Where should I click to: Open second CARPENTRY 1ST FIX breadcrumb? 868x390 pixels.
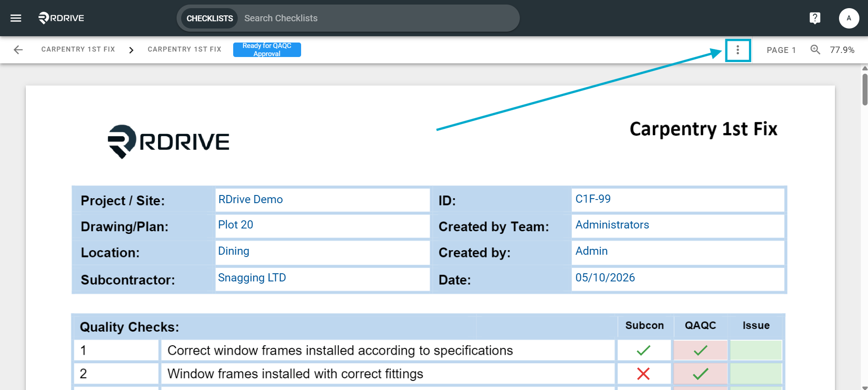coord(184,49)
